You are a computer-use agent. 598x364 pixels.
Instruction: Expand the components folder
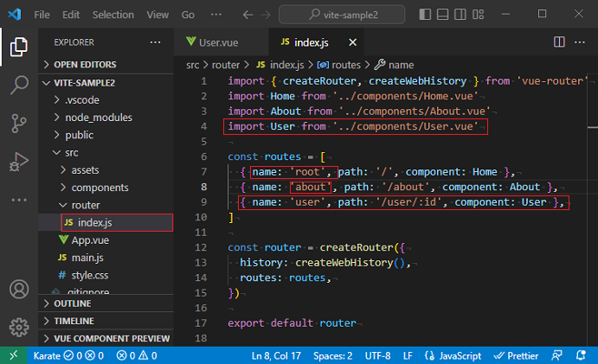point(106,188)
